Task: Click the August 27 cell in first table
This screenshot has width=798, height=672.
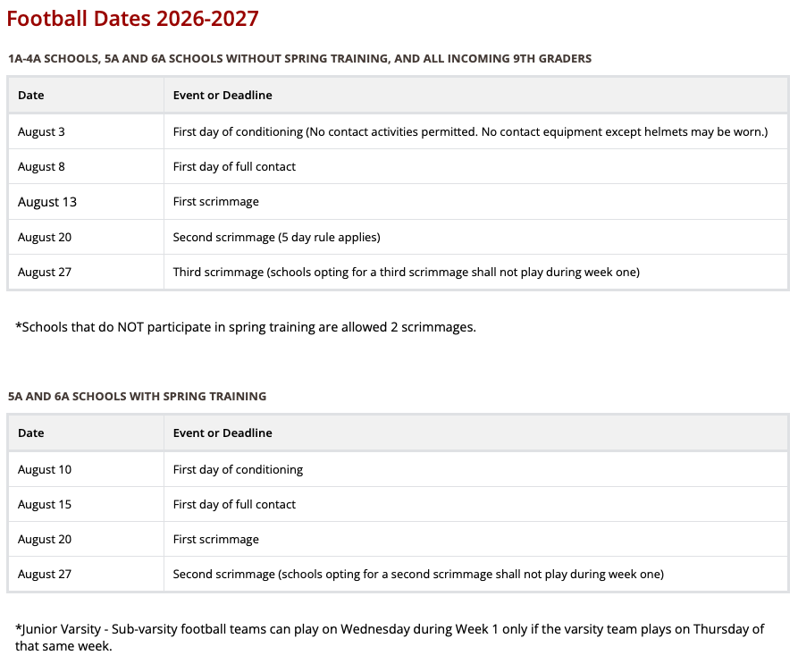Action: (86, 272)
